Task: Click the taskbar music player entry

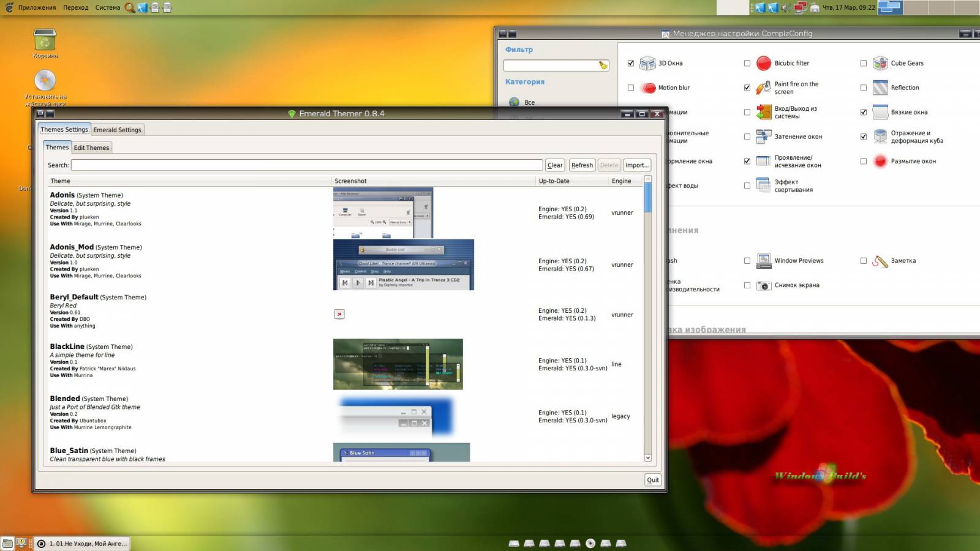Action: [x=82, y=544]
